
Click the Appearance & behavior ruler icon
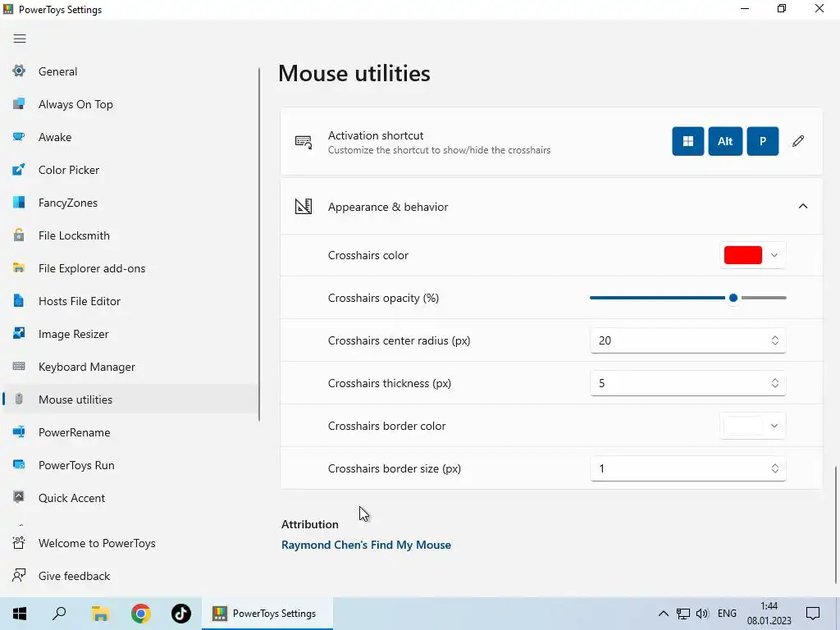coord(304,206)
